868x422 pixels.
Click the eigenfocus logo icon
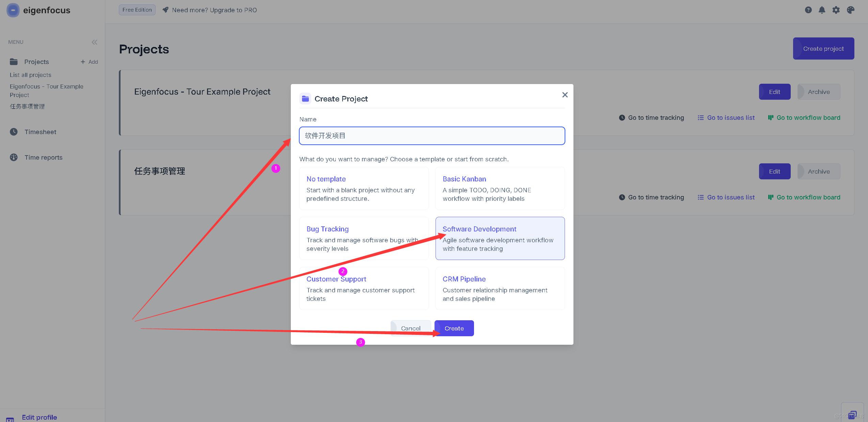coord(13,10)
